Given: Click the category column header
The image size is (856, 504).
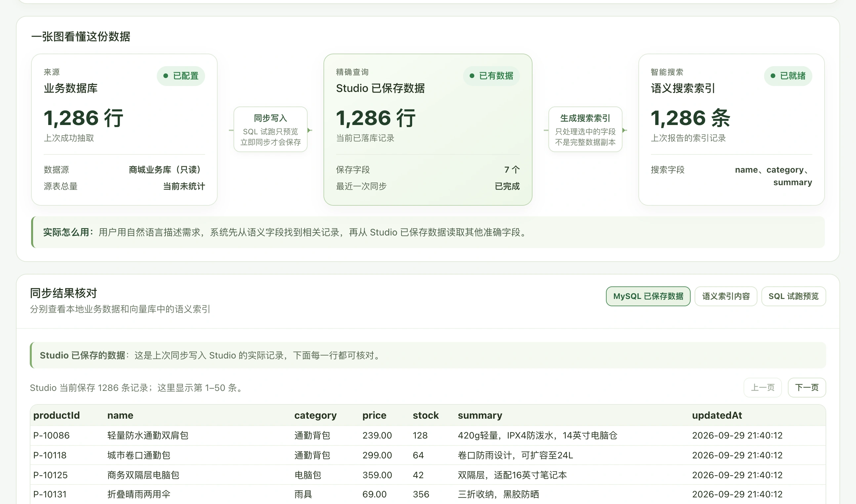Looking at the screenshot, I should [x=315, y=415].
